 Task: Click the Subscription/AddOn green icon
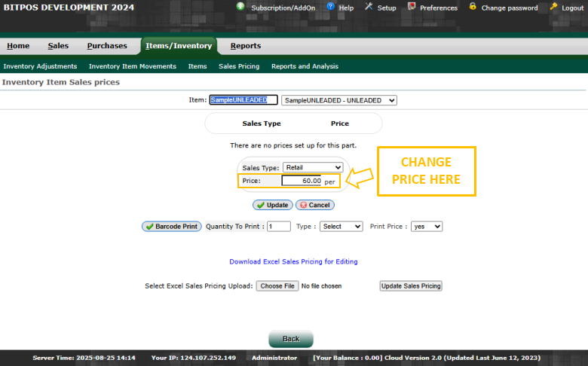240,7
